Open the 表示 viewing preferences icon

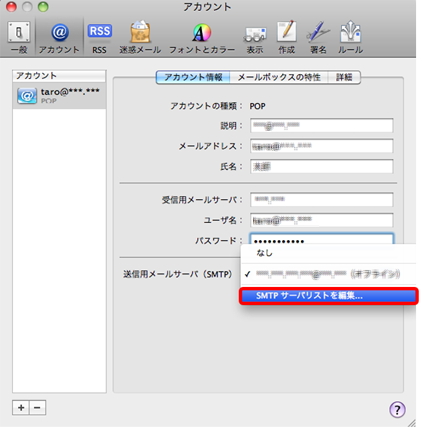(x=255, y=38)
